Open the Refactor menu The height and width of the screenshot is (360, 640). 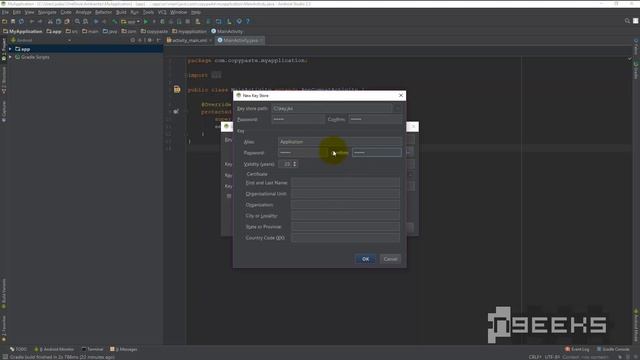(x=103, y=12)
